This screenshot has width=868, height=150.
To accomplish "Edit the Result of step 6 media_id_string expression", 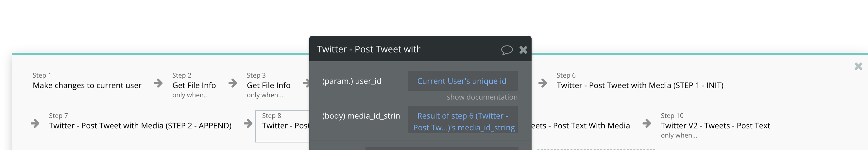I will click(x=463, y=121).
